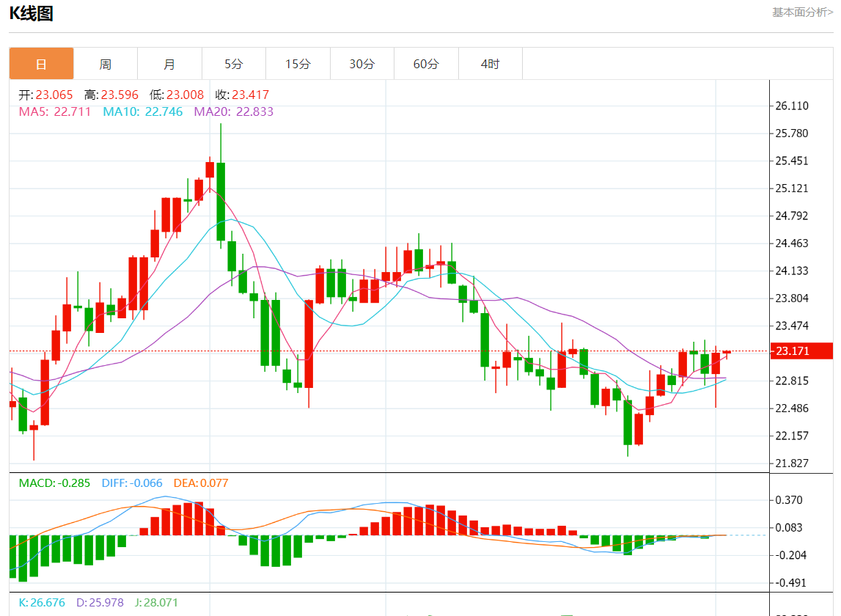The image size is (841, 616).
Task: Click the 25.451 price axis label
Action: tap(792, 161)
